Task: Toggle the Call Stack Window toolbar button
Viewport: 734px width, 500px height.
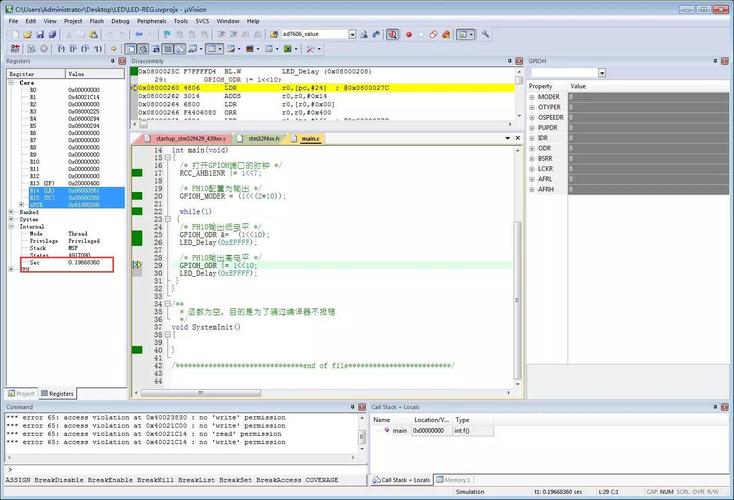Action: [180, 49]
